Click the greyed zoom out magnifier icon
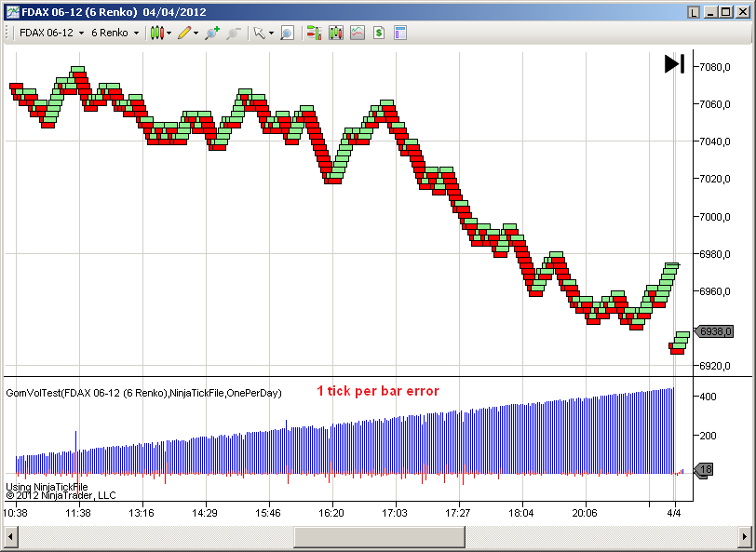The image size is (756, 552). (x=234, y=33)
